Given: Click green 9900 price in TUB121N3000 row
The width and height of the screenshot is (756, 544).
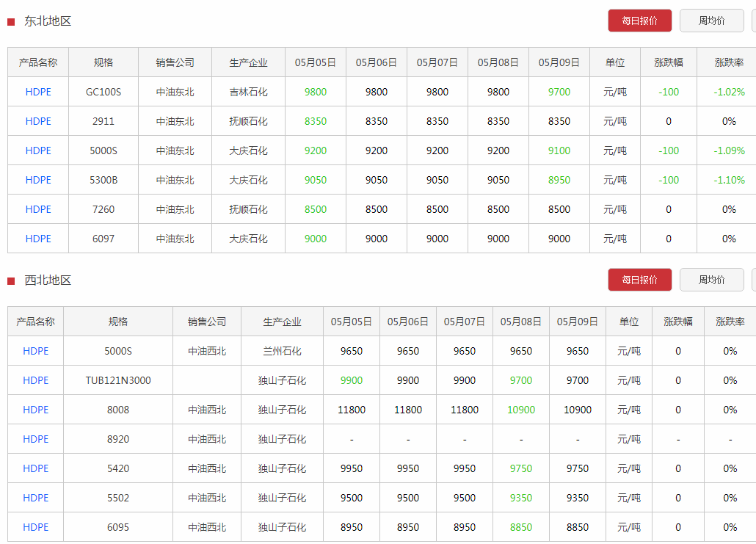Looking at the screenshot, I should [x=352, y=380].
